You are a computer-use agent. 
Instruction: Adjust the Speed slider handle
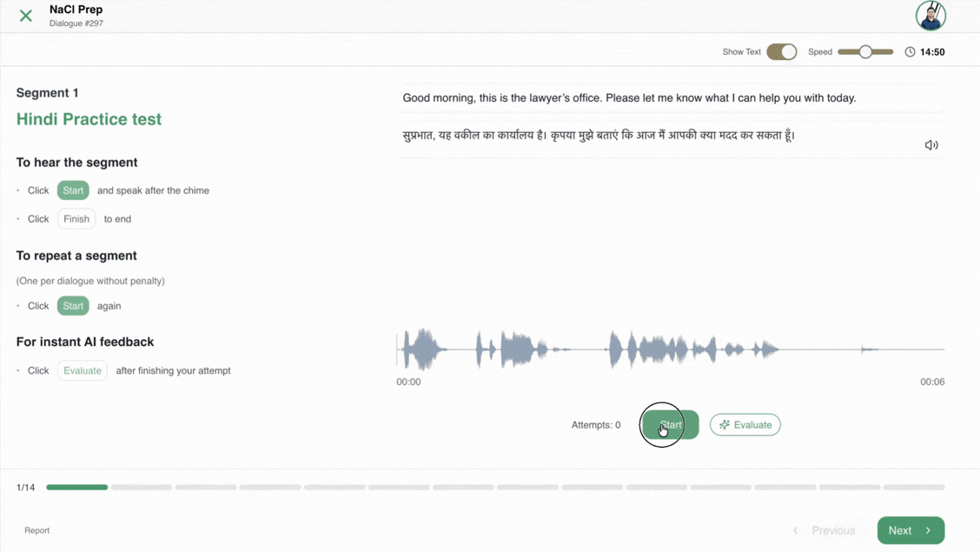tap(865, 52)
